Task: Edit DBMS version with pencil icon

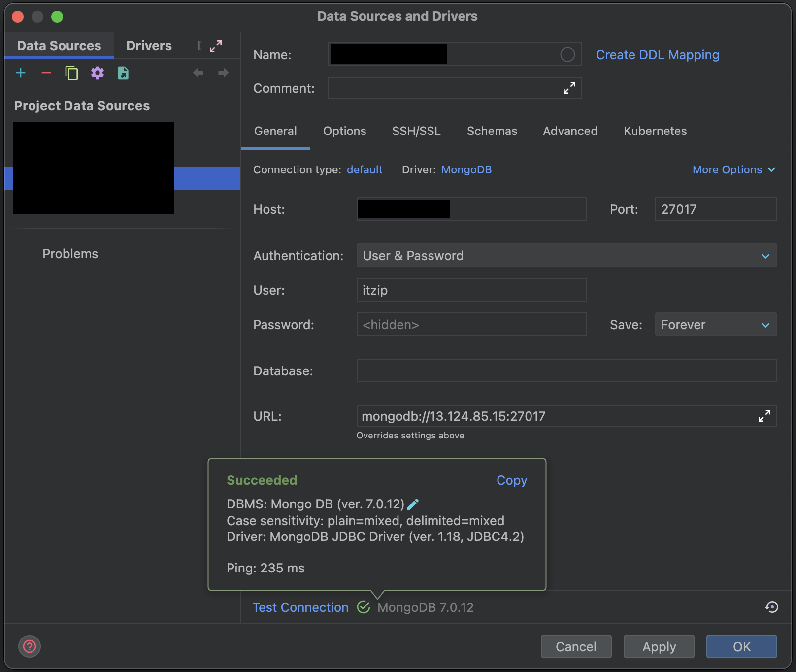Action: click(413, 504)
